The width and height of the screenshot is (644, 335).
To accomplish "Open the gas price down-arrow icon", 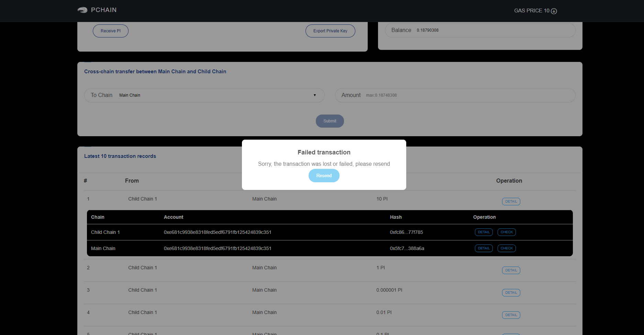I will click(x=554, y=11).
